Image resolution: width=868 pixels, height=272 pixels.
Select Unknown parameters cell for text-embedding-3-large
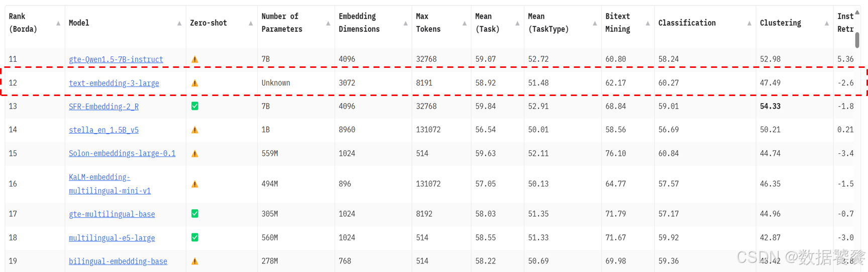(x=276, y=83)
